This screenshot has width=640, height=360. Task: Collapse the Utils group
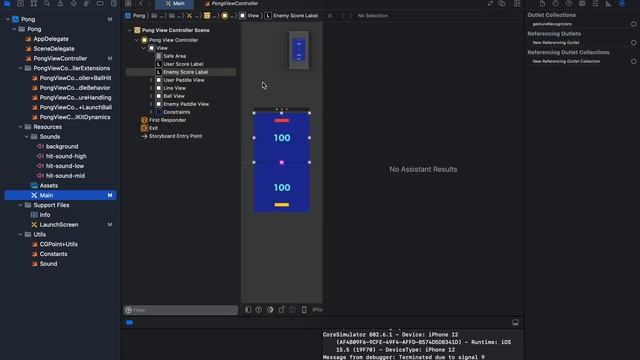point(20,234)
